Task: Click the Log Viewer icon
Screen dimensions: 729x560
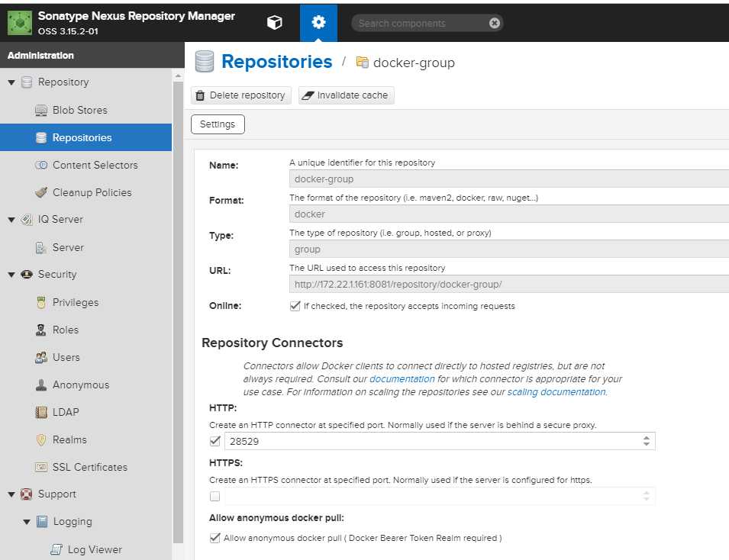Action: [56, 549]
